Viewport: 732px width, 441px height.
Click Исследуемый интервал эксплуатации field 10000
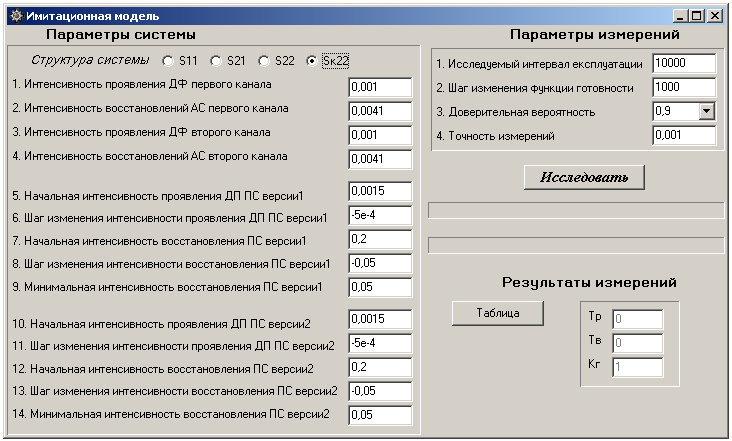(684, 63)
